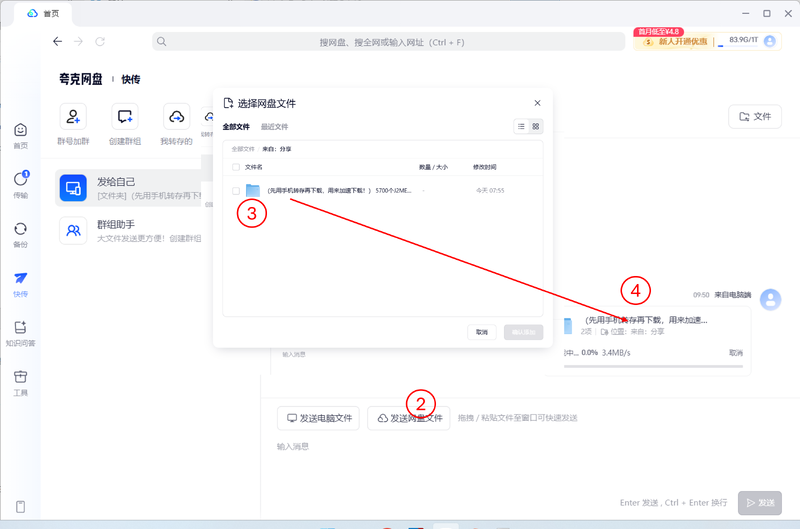Switch to 最近文件 tab in dialog

[x=274, y=127]
